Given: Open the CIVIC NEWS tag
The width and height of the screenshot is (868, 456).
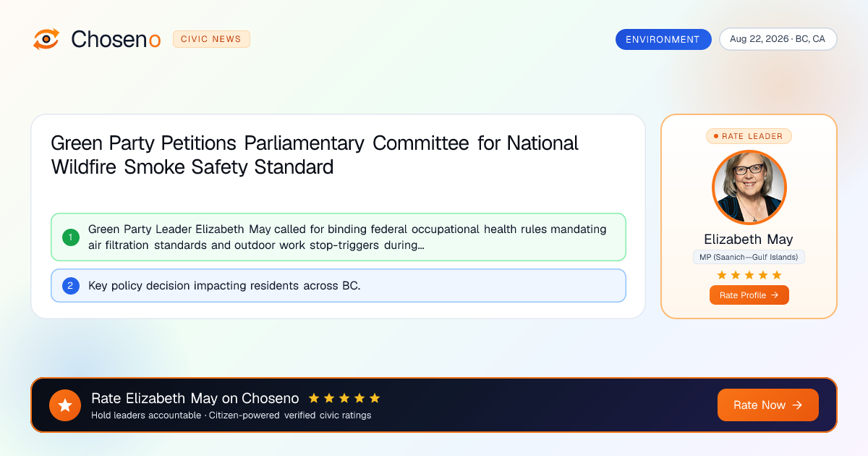Looking at the screenshot, I should (x=211, y=39).
